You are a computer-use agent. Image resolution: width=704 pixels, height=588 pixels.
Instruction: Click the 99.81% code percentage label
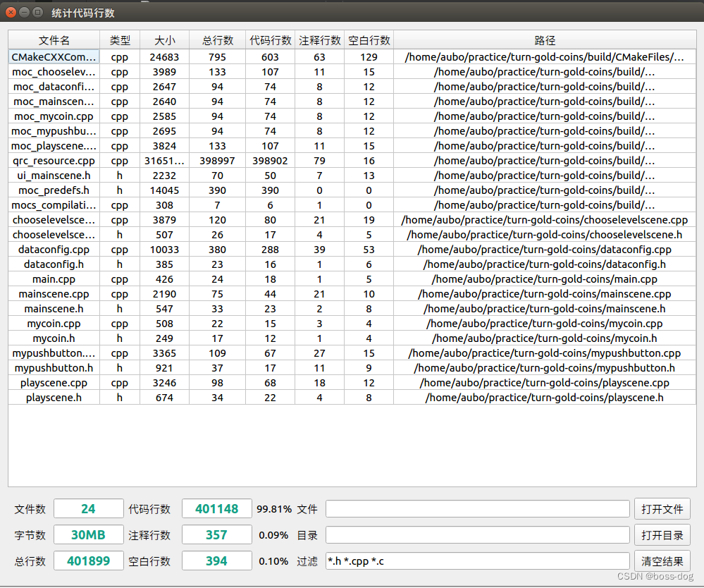coord(274,509)
